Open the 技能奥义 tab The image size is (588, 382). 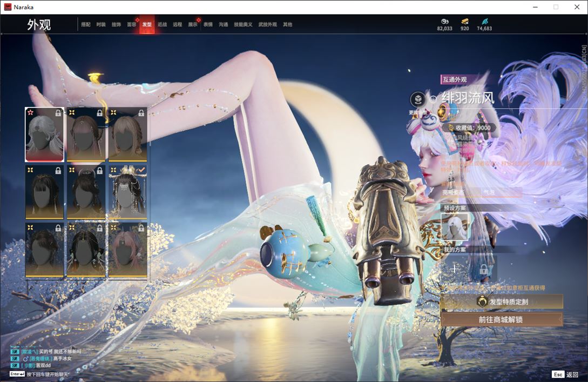click(x=242, y=24)
